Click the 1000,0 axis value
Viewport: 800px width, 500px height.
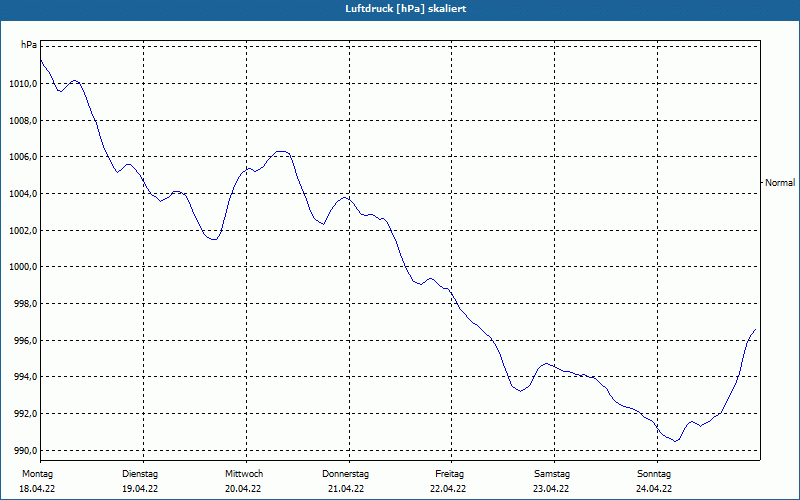coord(23,267)
